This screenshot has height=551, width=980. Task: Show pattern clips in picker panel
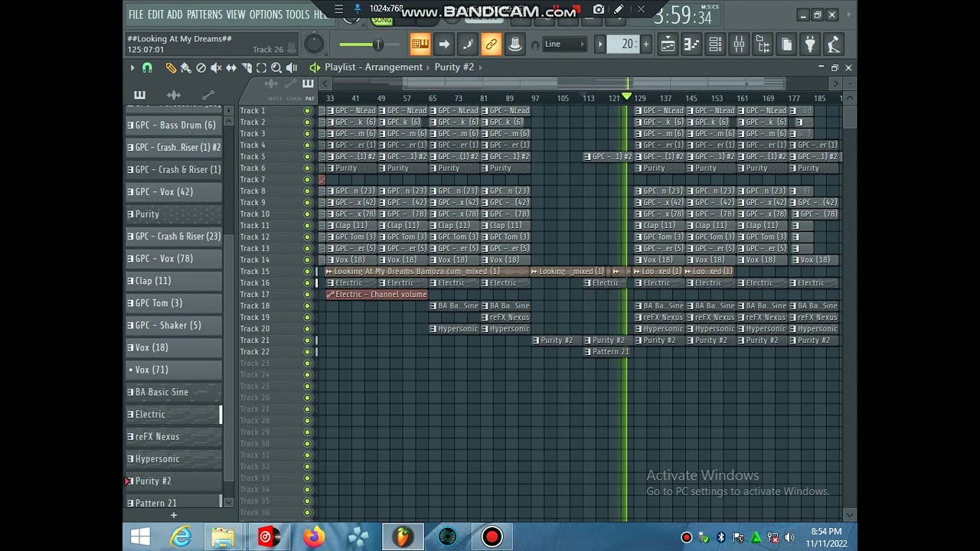pyautogui.click(x=139, y=95)
